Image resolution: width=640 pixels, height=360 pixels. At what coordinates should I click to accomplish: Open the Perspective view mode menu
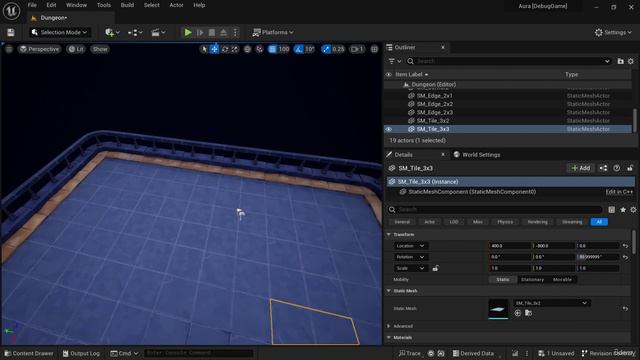40,49
